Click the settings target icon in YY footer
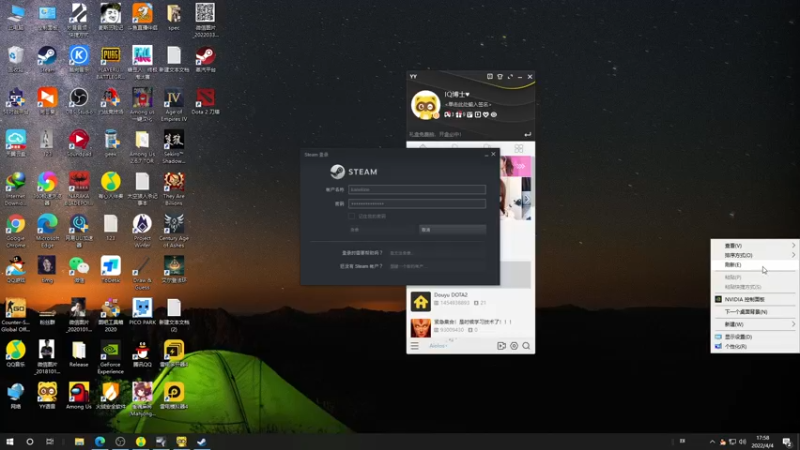 point(514,346)
